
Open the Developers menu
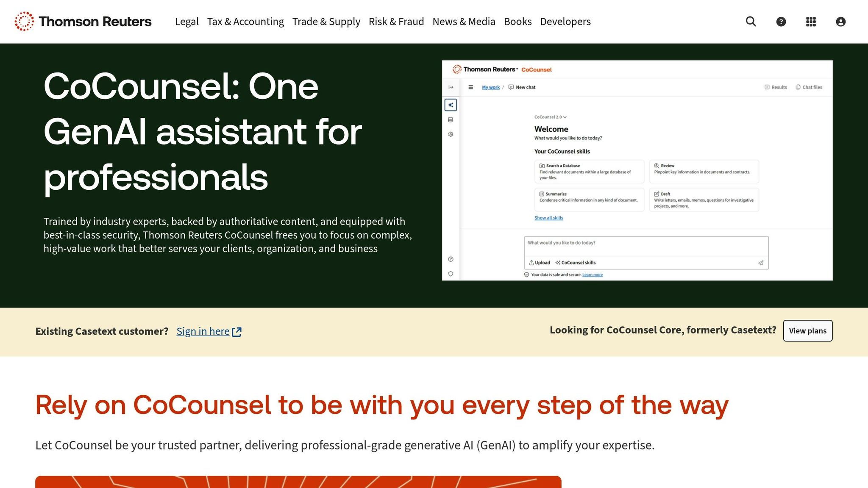[x=565, y=22]
